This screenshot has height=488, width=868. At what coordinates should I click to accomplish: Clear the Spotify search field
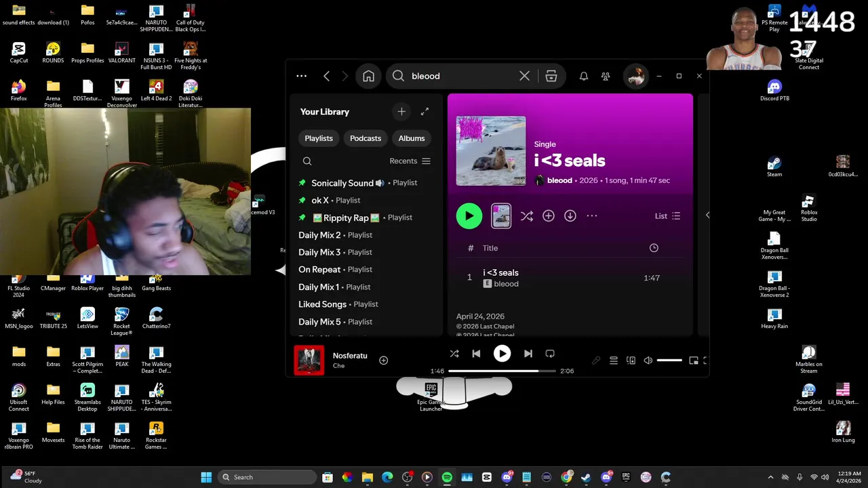pyautogui.click(x=524, y=76)
